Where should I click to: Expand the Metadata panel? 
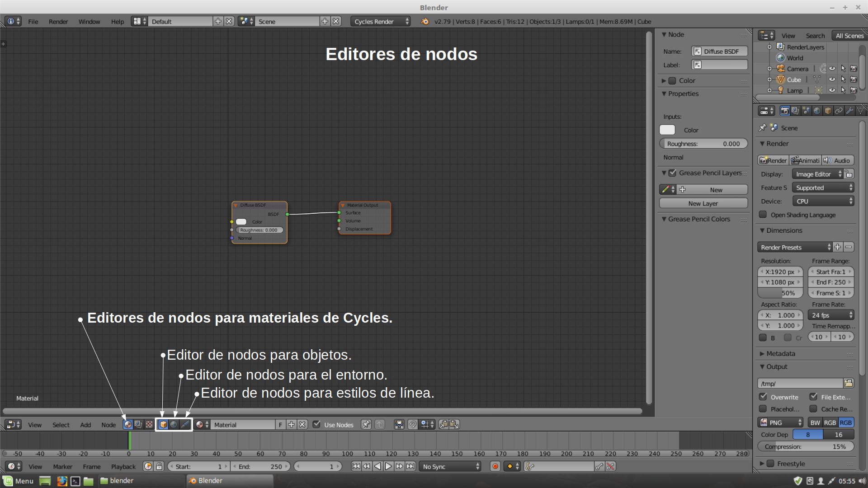pos(762,354)
